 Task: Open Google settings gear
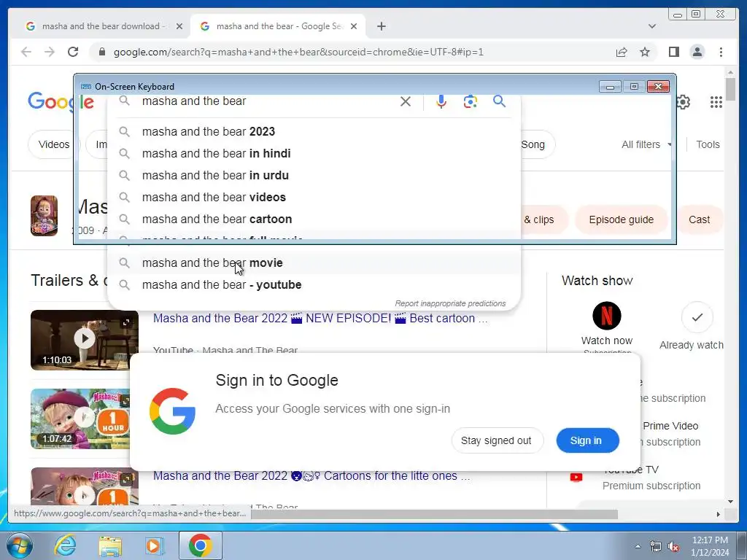[683, 102]
